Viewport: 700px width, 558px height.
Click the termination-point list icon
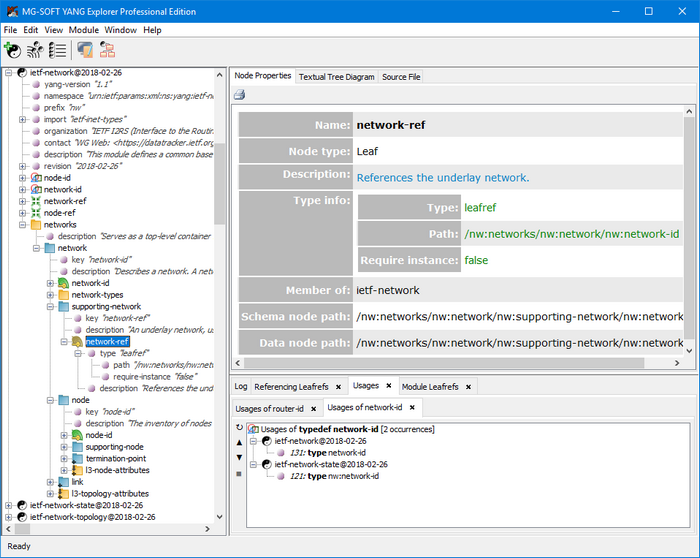78,458
